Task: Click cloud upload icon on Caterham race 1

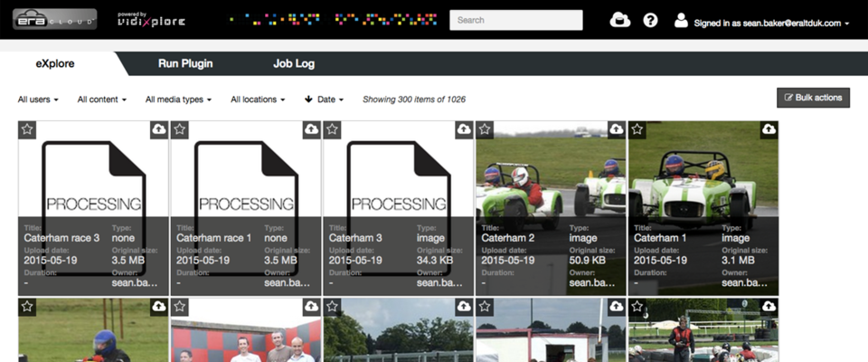Action: [311, 129]
